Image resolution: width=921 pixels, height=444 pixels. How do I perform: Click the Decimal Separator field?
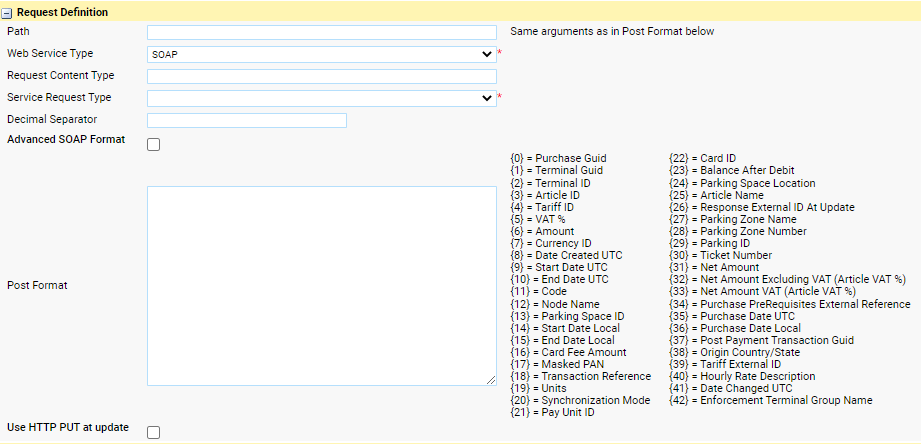(x=247, y=120)
